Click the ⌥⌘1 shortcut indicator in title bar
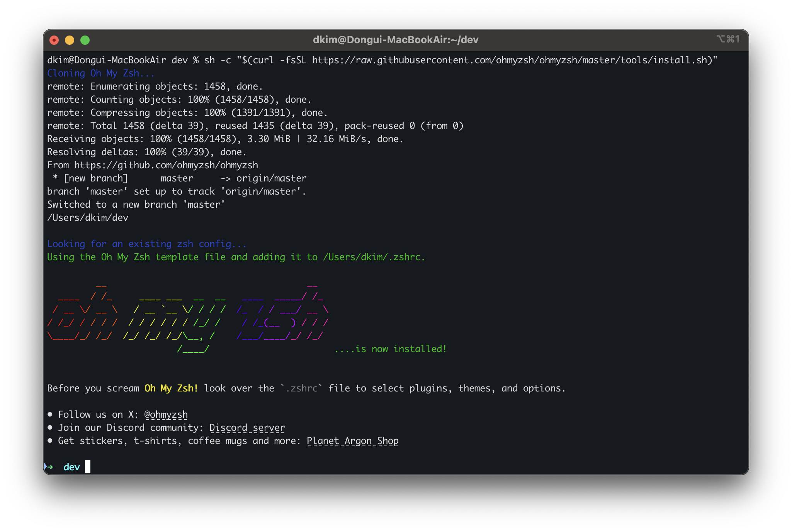Screen dimensions: 792x532 point(728,39)
